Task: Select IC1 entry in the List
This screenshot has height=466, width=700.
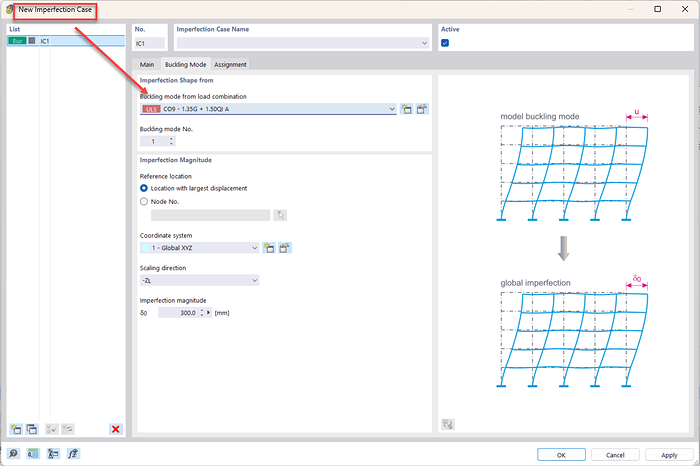Action: [x=66, y=41]
